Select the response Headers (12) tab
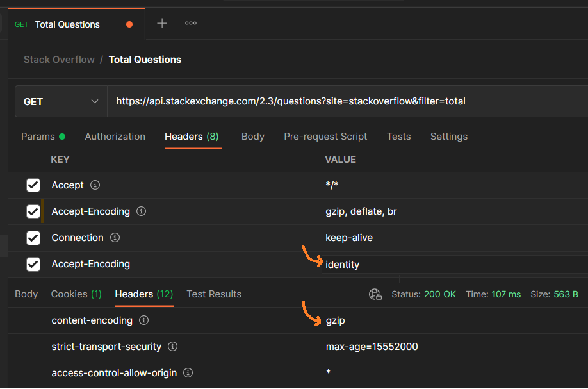Screen dimensions: 588x389 click(144, 294)
